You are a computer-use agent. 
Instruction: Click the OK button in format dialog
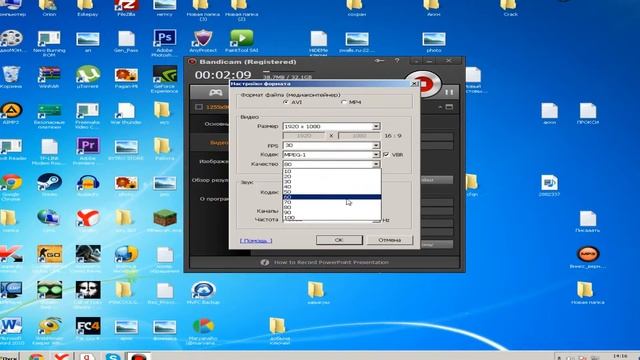[339, 240]
